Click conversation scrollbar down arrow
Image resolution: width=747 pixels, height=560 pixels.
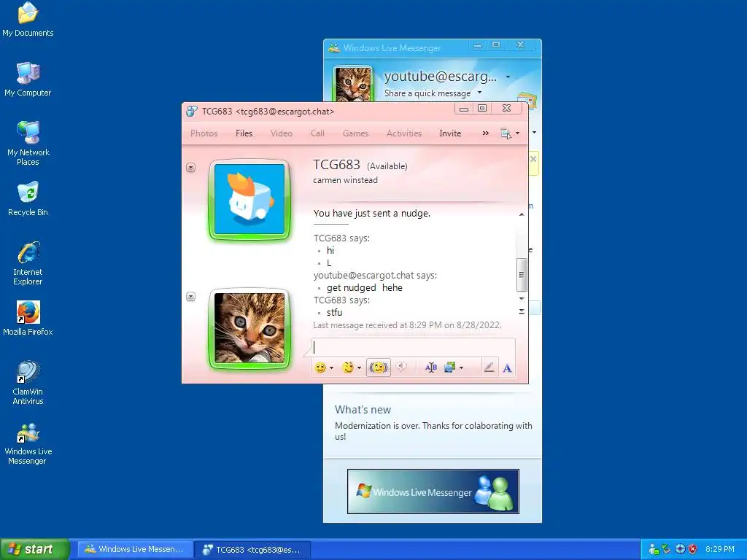(522, 298)
